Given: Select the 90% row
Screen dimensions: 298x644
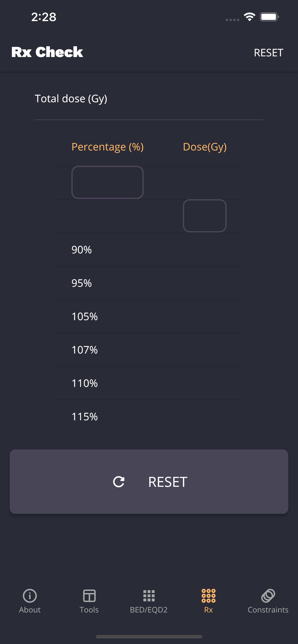Looking at the screenshot, I should tap(149, 250).
